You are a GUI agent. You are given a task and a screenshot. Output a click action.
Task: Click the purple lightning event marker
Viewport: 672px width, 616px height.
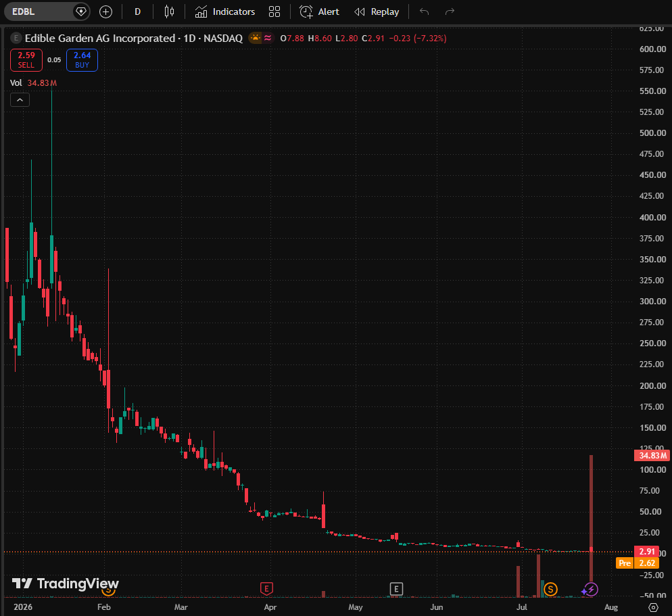[x=591, y=590]
